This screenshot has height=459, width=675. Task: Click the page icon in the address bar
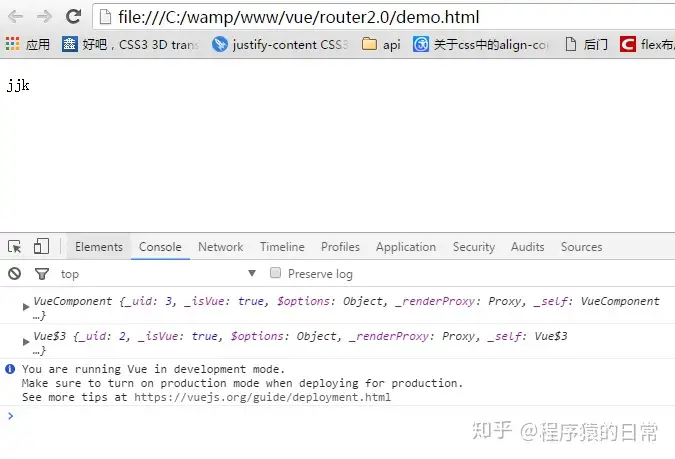pos(105,17)
